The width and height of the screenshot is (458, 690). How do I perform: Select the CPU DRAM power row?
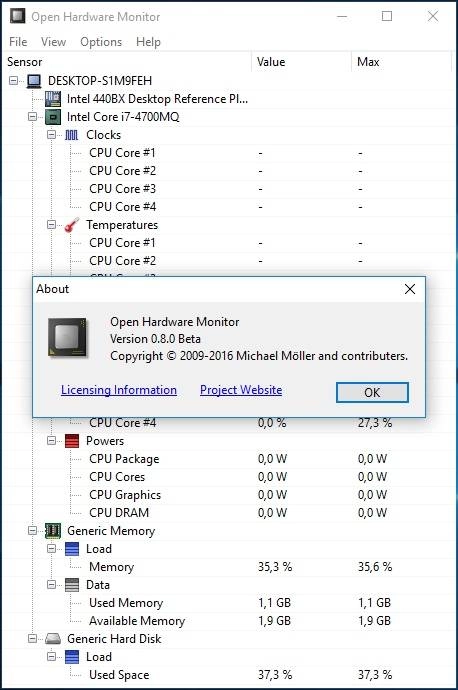pyautogui.click(x=229, y=513)
